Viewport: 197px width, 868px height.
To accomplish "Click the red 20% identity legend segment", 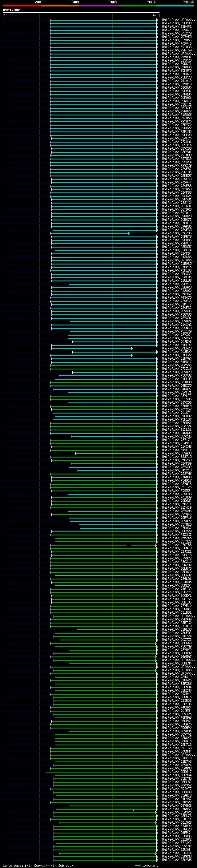I will tap(22, 6).
